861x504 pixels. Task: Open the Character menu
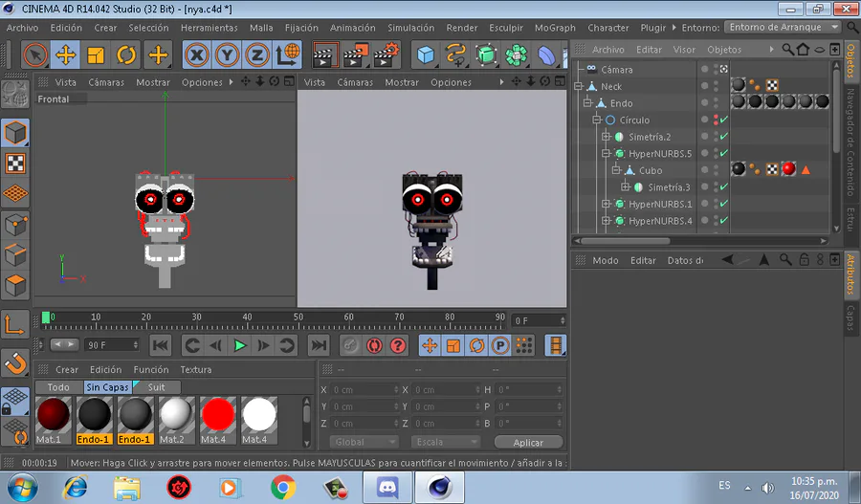(x=607, y=28)
